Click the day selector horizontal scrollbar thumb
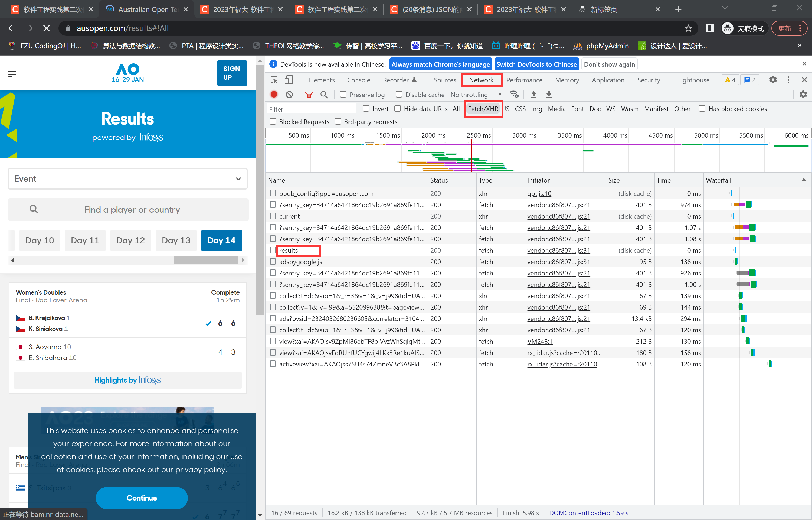 206,260
